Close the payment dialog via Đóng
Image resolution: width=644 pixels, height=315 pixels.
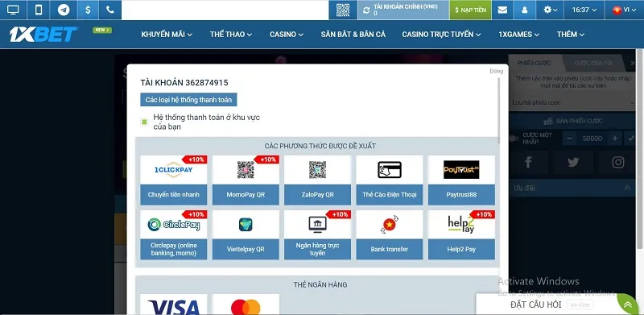pyautogui.click(x=496, y=71)
